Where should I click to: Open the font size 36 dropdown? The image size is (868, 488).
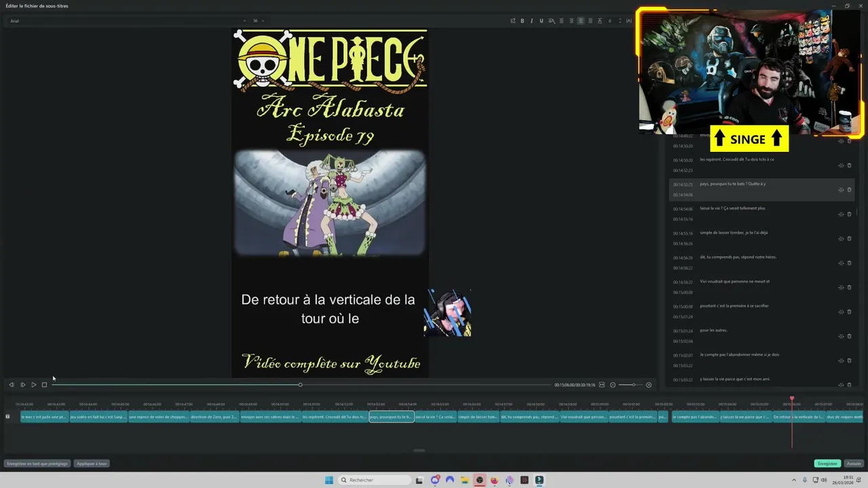[x=258, y=21]
